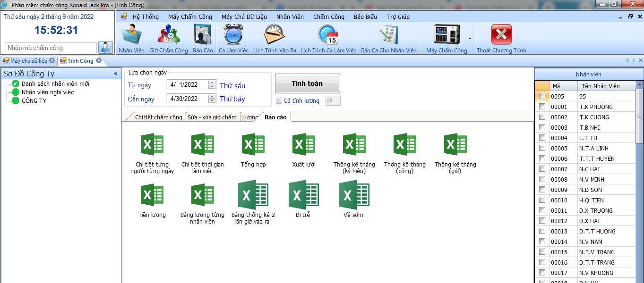
Task: Select CÔNG TY in the company tree
Action: [x=34, y=100]
